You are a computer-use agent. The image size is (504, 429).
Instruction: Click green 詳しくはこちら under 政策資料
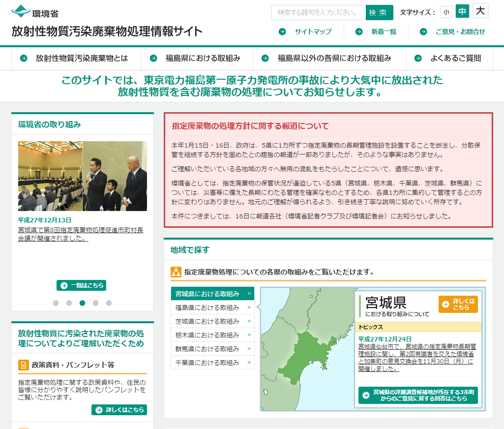(x=119, y=410)
